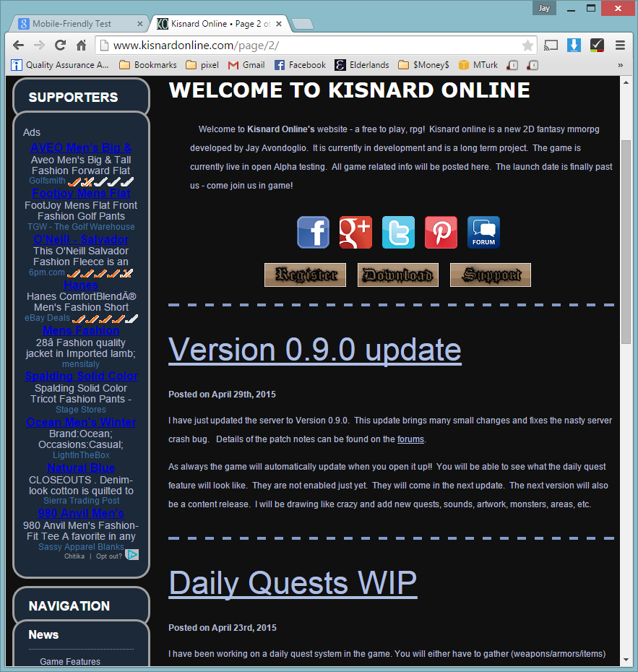Viewport: 638px width, 672px height.
Task: Open the Twitter bird icon
Action: pyautogui.click(x=399, y=232)
